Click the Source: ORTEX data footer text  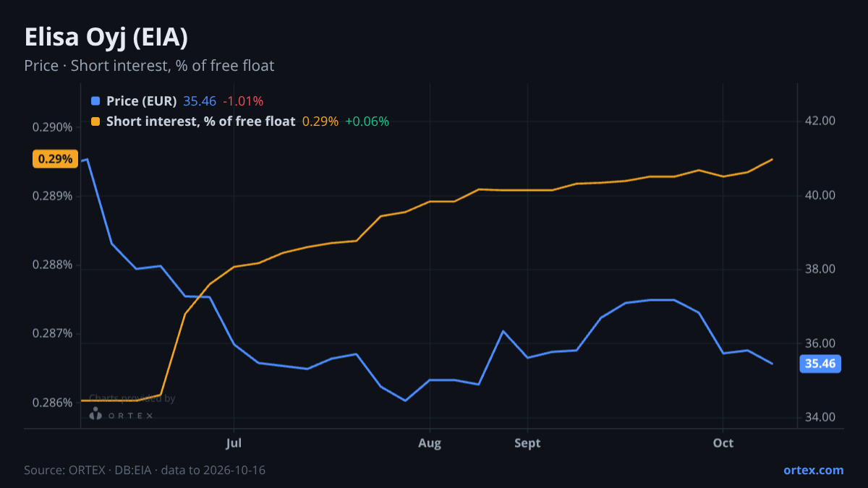click(x=145, y=470)
